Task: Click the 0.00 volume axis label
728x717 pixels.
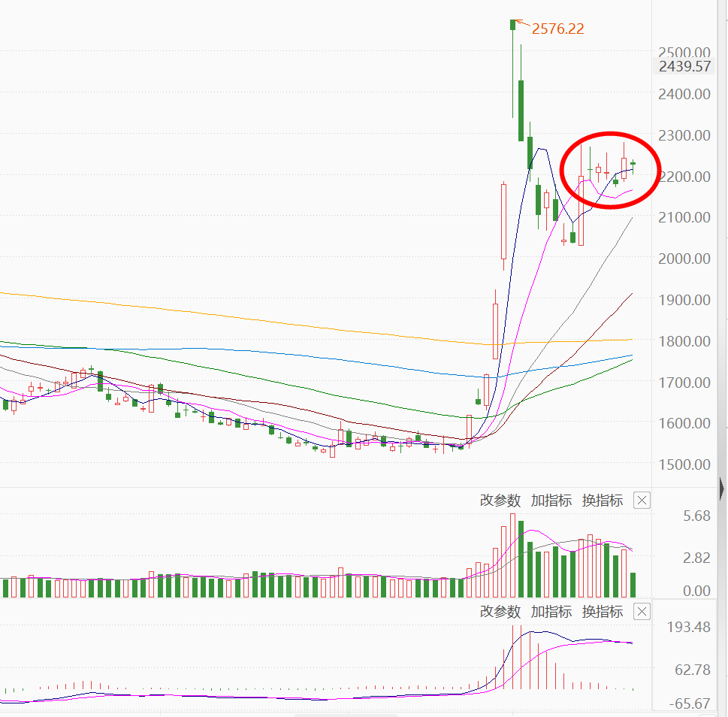Action: click(696, 591)
